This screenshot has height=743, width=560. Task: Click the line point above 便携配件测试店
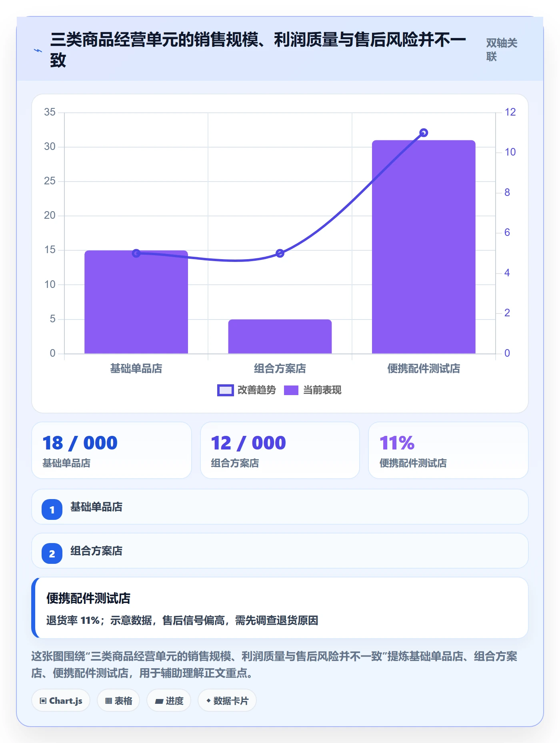point(424,133)
